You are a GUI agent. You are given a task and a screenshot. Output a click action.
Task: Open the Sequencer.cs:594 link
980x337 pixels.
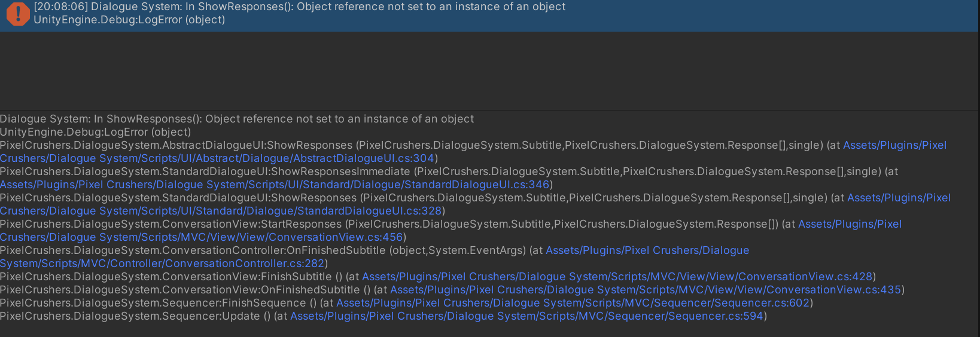pyautogui.click(x=527, y=316)
